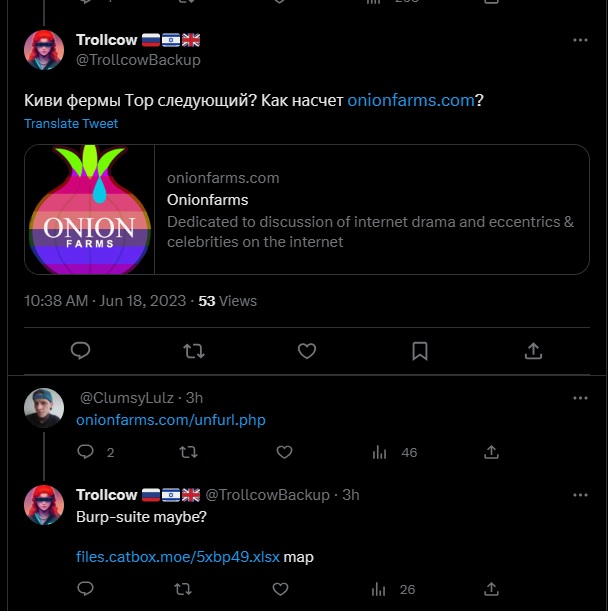The image size is (608, 611).
Task: Open ClumsyLulz profile avatar
Action: (x=43, y=407)
